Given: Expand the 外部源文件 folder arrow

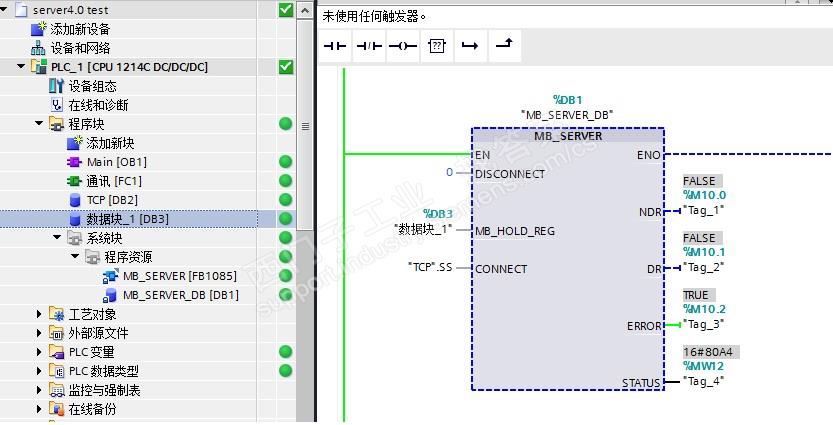Looking at the screenshot, I should [39, 333].
